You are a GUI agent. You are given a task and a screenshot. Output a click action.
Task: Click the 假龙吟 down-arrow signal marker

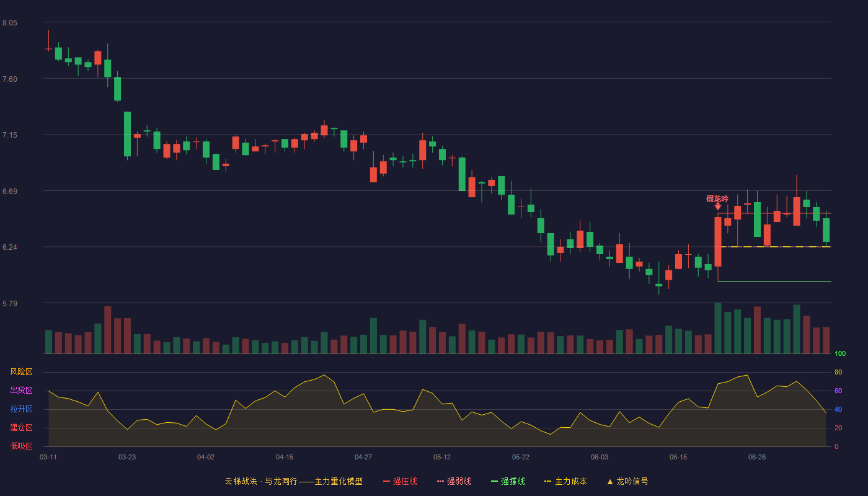[x=718, y=206]
